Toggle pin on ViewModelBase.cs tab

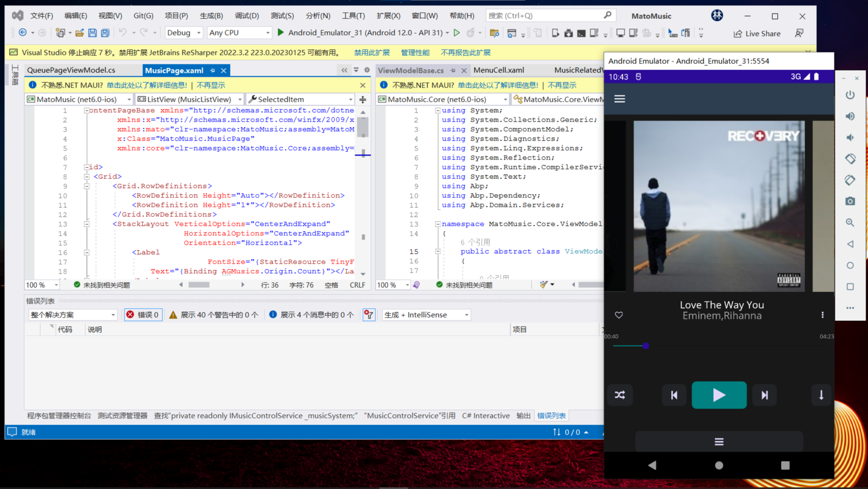coord(453,71)
